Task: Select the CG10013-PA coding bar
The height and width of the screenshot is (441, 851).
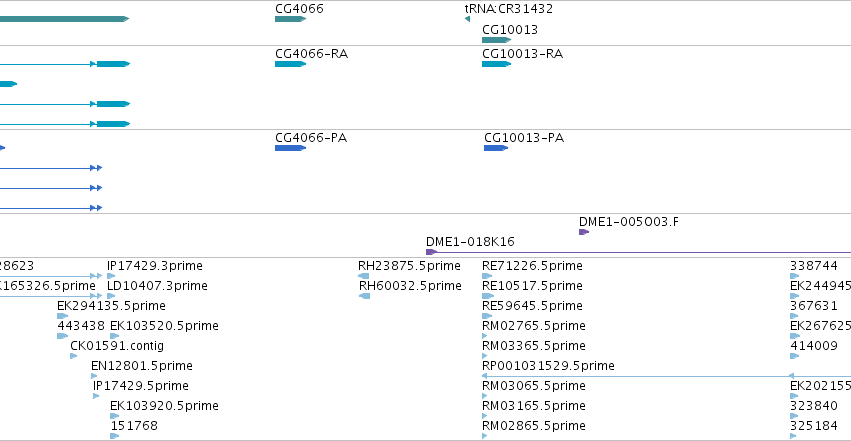Action: click(496, 148)
